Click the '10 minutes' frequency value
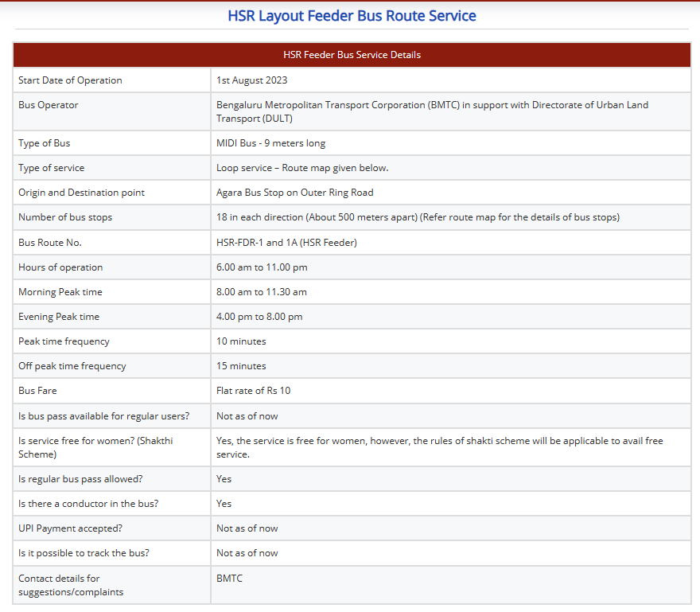 [241, 341]
